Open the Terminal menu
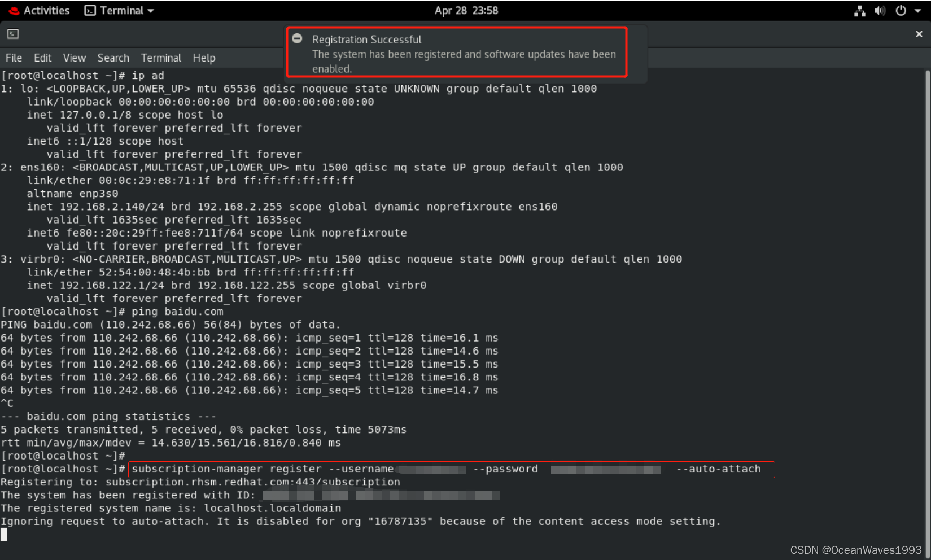The height and width of the screenshot is (560, 931). click(x=161, y=58)
